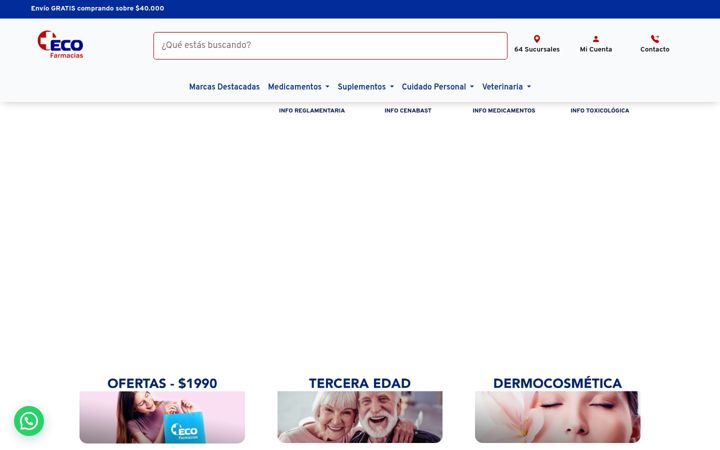This screenshot has height=450, width=720.
Task: Click the Contacto label
Action: tap(655, 50)
